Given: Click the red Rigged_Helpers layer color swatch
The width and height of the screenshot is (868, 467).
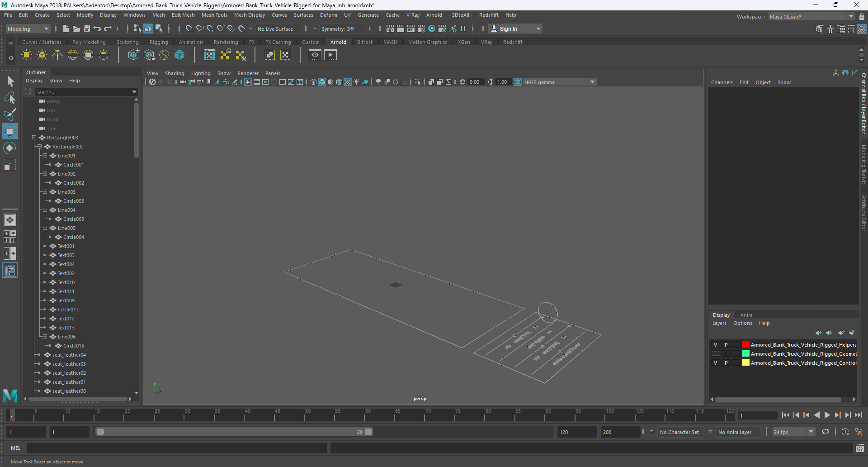Looking at the screenshot, I should [745, 345].
